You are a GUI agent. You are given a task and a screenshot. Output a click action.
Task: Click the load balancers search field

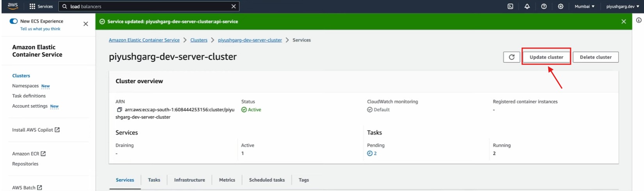(148, 6)
